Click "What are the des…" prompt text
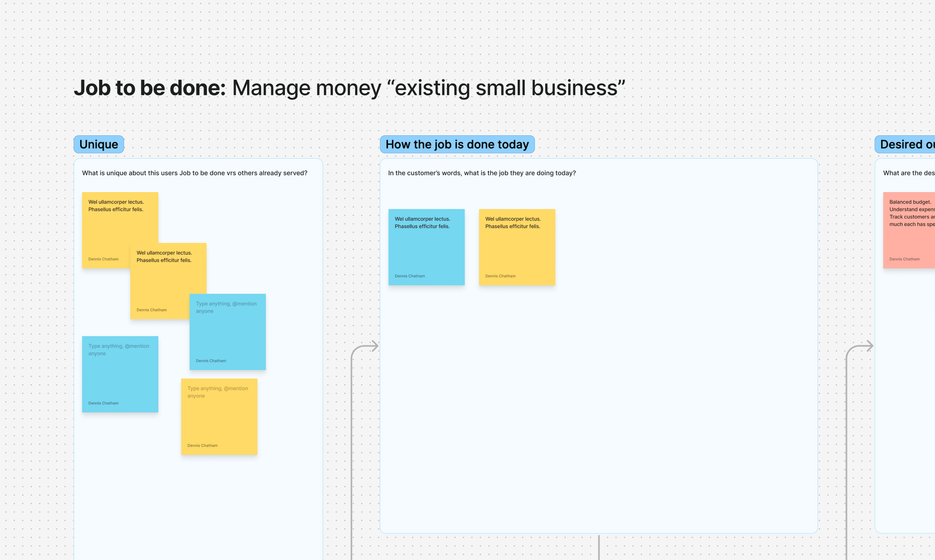The image size is (935, 560). pyautogui.click(x=909, y=173)
